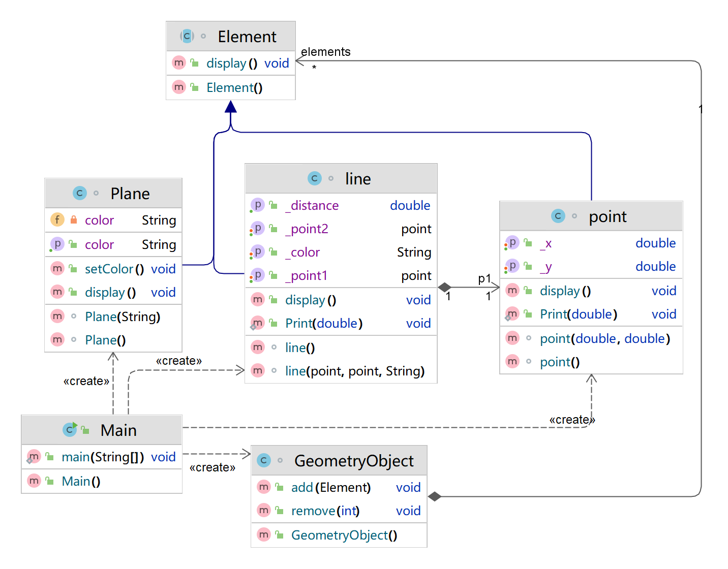The height and width of the screenshot is (569, 728).
Task: Click the method icon beside line(point, point, String)
Action: coord(257,371)
